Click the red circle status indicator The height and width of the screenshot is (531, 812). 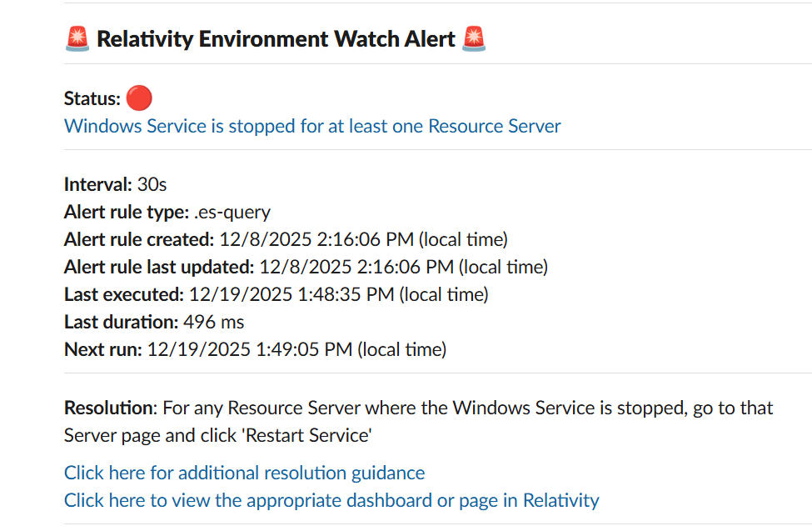[139, 98]
